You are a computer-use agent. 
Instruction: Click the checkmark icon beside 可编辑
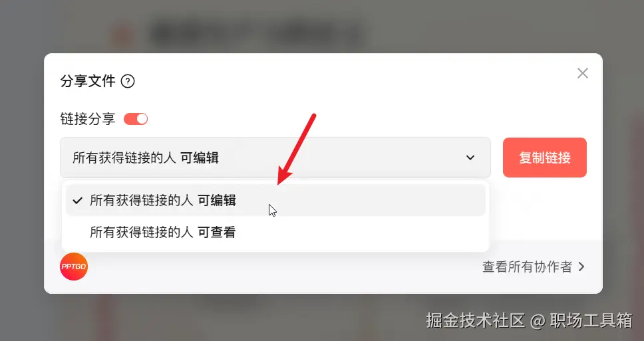pos(78,201)
